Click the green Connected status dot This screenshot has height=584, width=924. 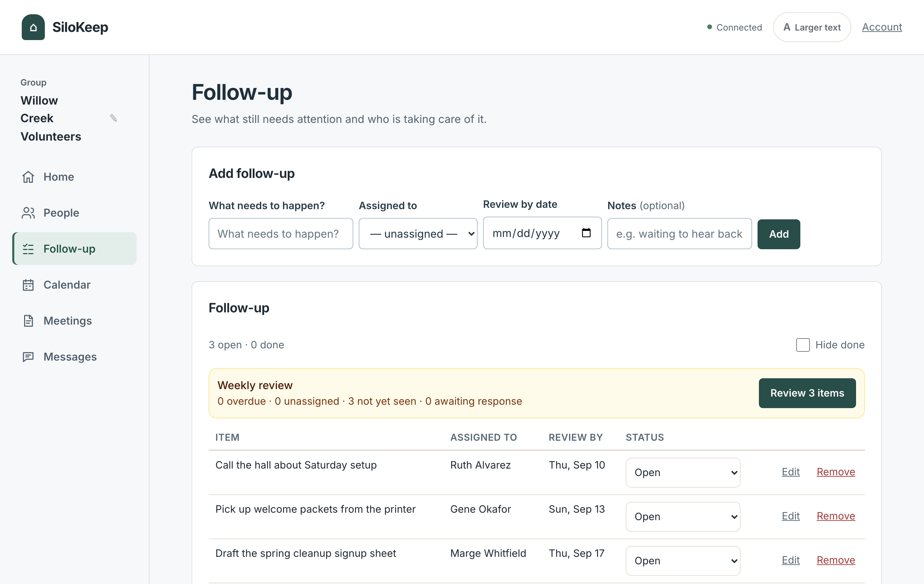point(710,27)
